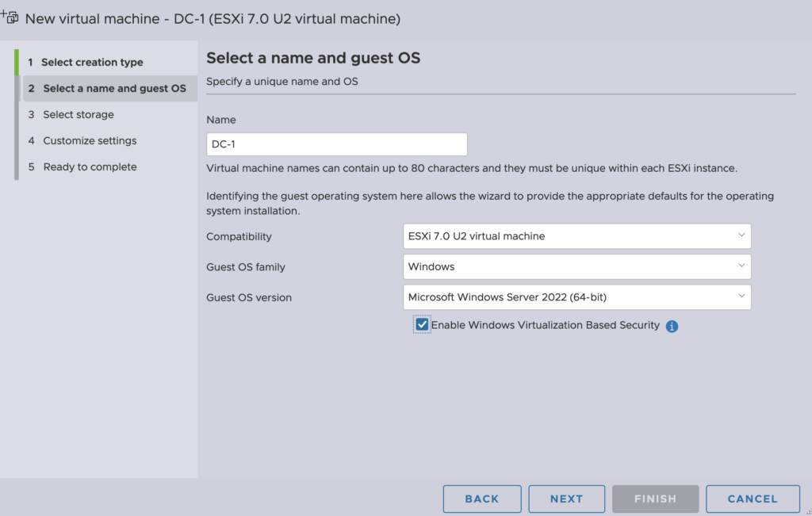Click into the Name field containing DC-1
812x516 pixels.
coord(336,144)
